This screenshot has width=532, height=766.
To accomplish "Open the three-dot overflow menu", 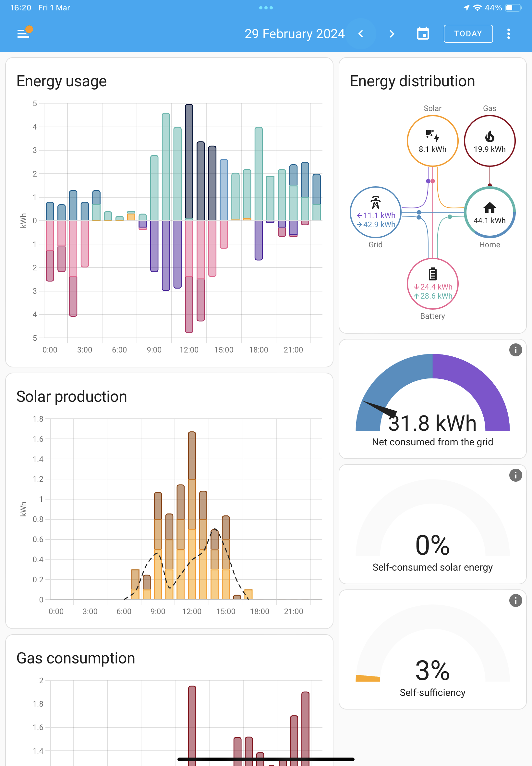I will point(508,34).
